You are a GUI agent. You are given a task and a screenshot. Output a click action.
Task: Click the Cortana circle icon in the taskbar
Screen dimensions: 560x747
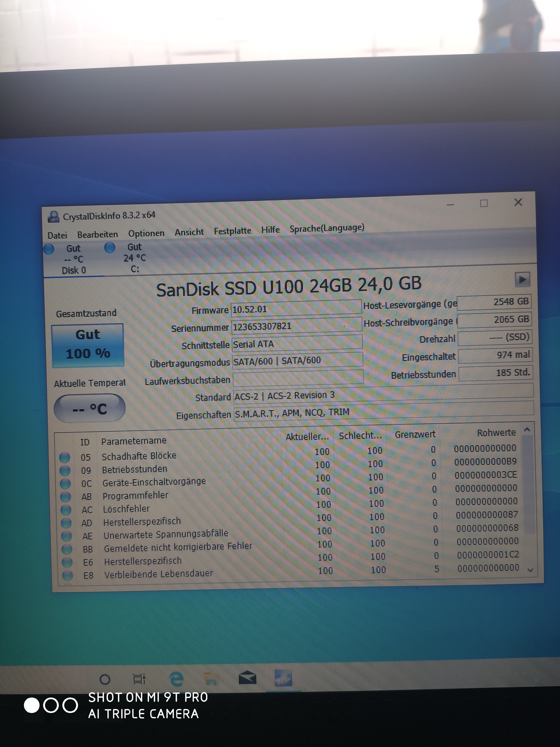point(105,679)
